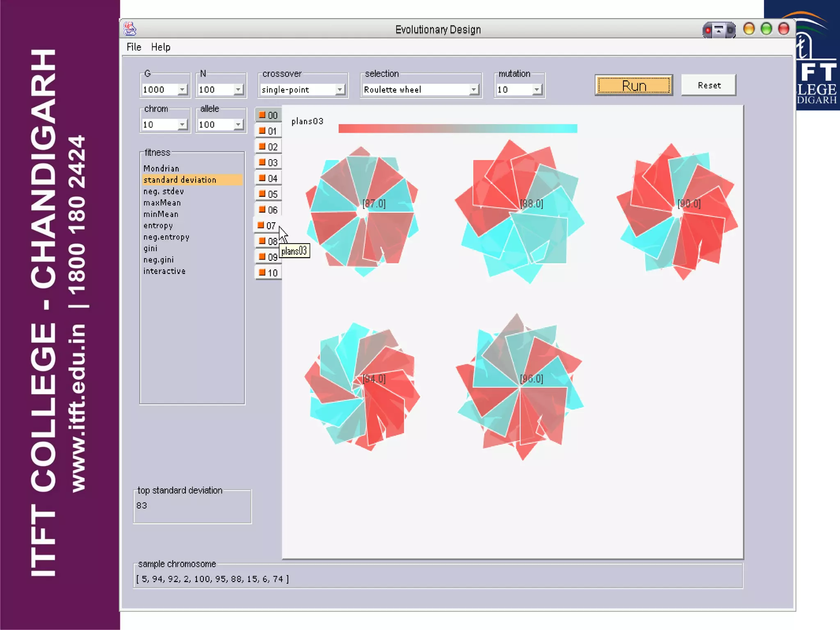Toggle the 00 plan button
Image resolution: width=840 pixels, height=630 pixels.
[x=268, y=115]
